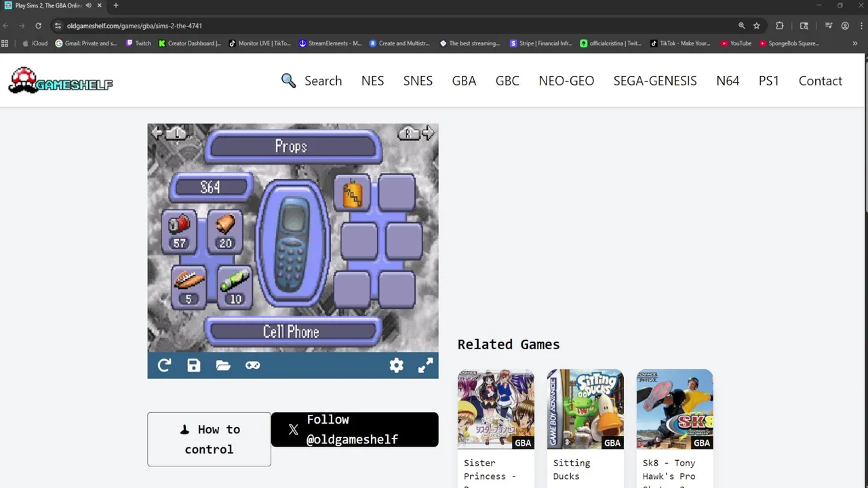Open the NEO-GEO menu item
868x488 pixels.
tap(566, 81)
